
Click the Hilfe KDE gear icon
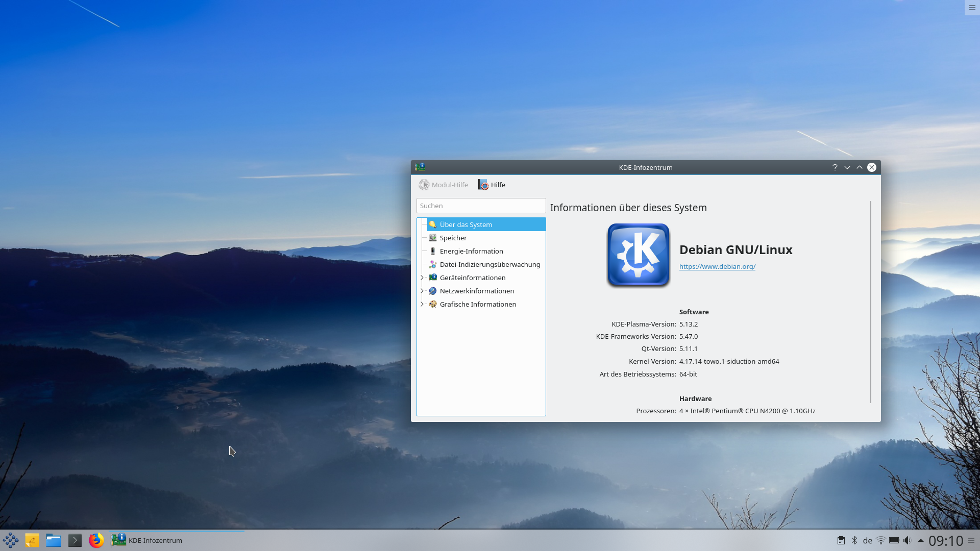click(x=483, y=185)
